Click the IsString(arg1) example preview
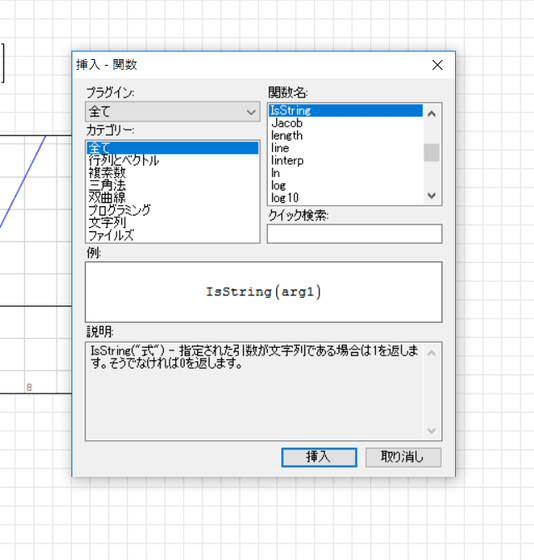This screenshot has height=560, width=534. (x=264, y=292)
